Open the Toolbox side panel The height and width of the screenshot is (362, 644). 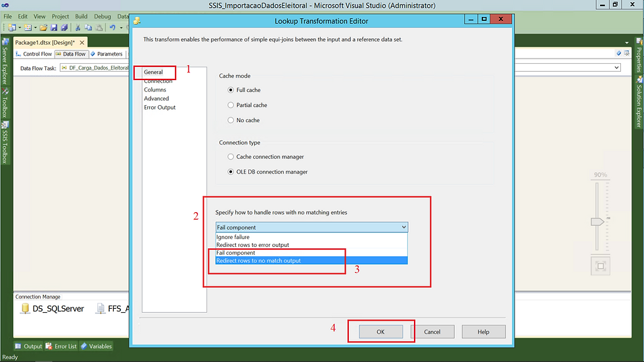pyautogui.click(x=5, y=103)
